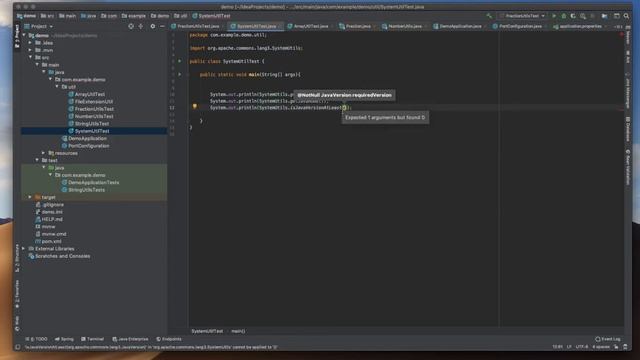Expand External Libraries node
640x360 pixels.
(24, 249)
